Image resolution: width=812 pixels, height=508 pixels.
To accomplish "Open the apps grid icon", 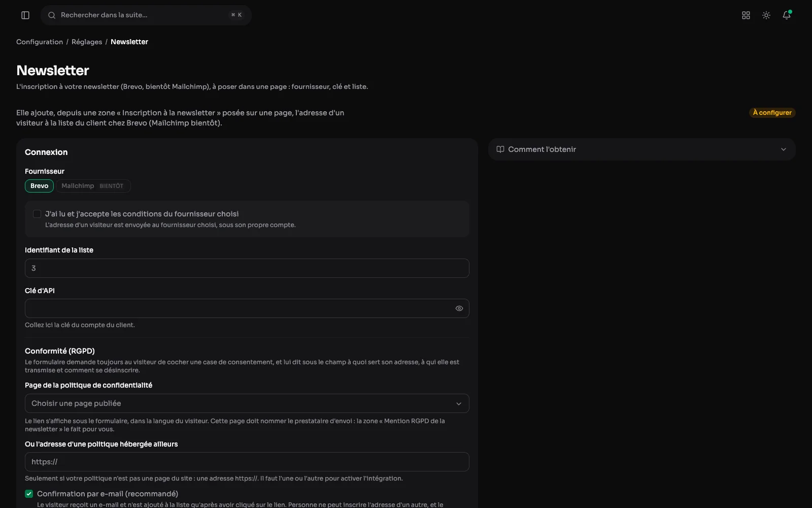I will click(746, 15).
